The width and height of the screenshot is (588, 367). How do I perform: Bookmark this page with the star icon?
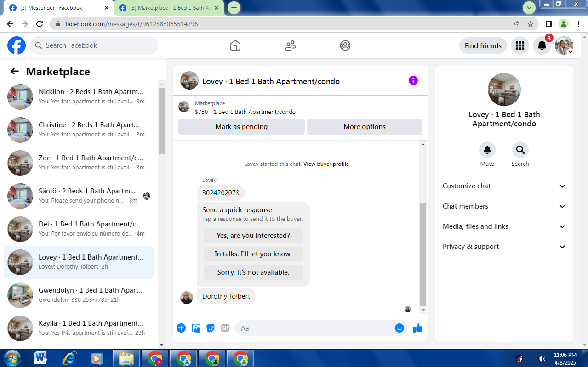(x=531, y=24)
